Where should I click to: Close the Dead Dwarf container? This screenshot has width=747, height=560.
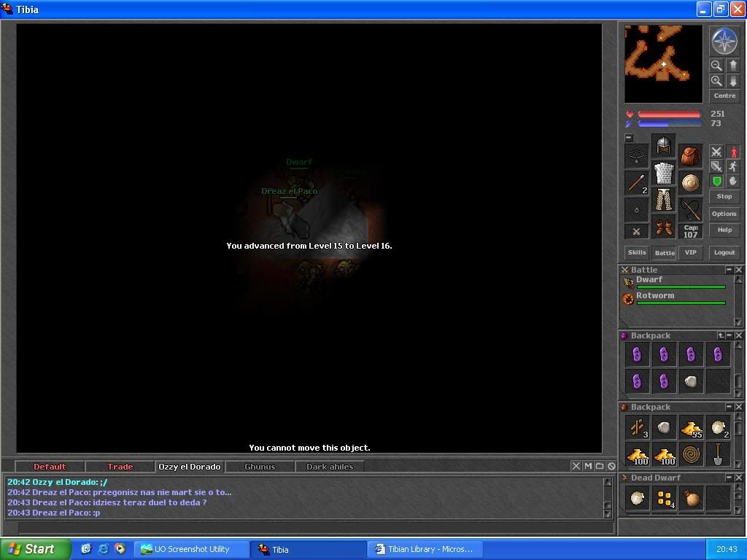tap(738, 477)
